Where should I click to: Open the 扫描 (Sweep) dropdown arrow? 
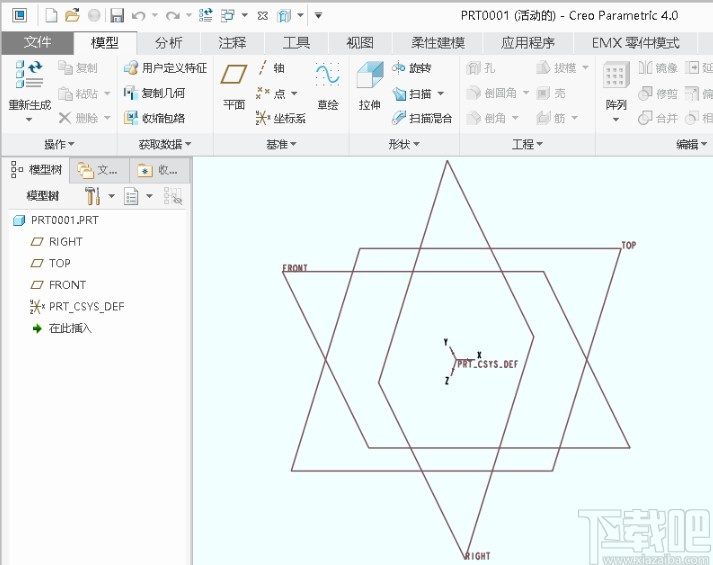coord(440,94)
